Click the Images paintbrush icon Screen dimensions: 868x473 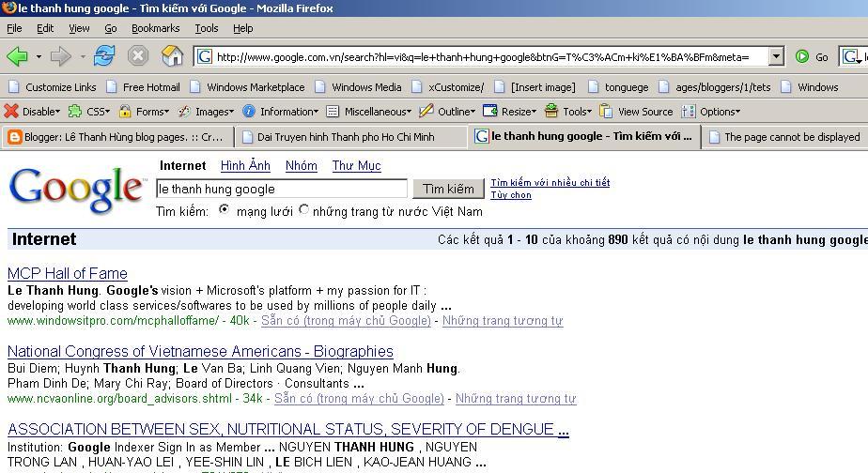tap(184, 111)
